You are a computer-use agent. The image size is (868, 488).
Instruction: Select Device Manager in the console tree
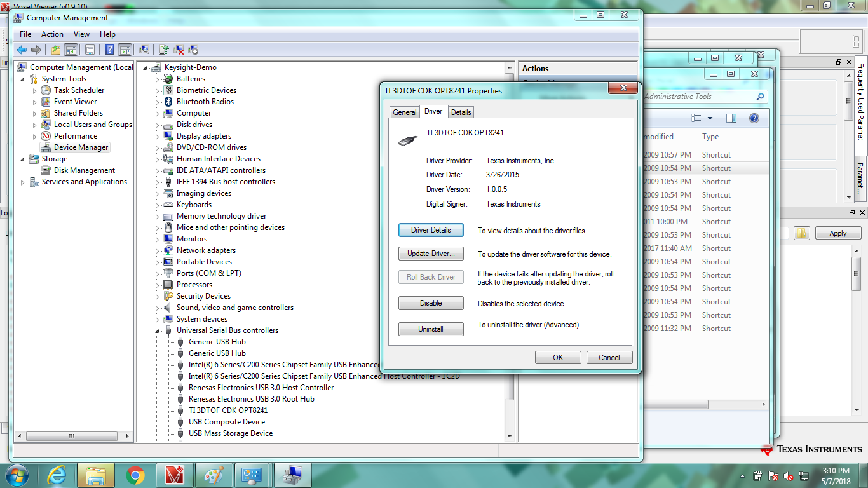tap(81, 147)
